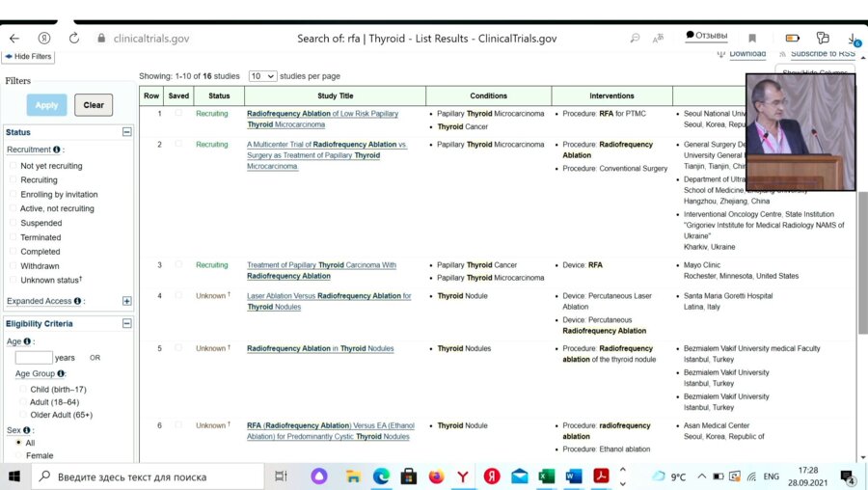Click the bookmark icon in address bar

click(752, 39)
